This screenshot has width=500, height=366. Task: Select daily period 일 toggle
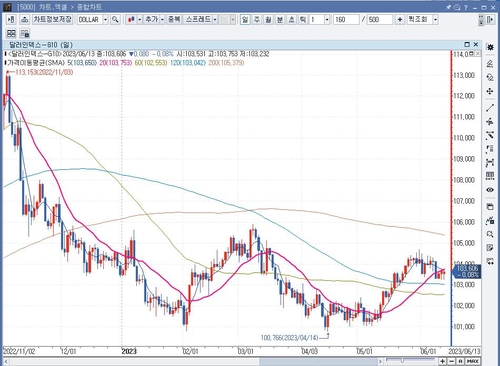click(x=245, y=20)
